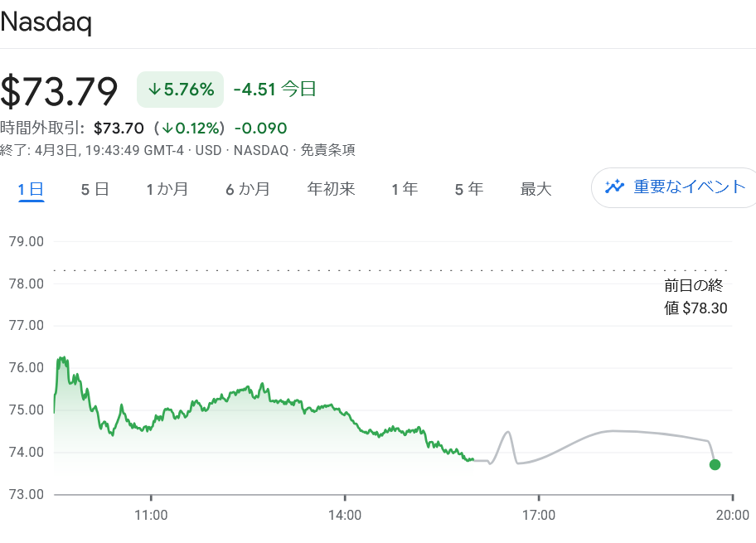
Task: Select the 最大 range tab
Action: [x=535, y=189]
